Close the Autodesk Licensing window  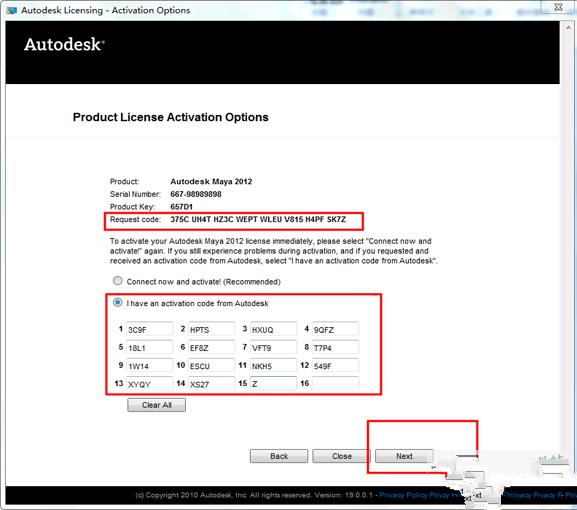click(558, 7)
